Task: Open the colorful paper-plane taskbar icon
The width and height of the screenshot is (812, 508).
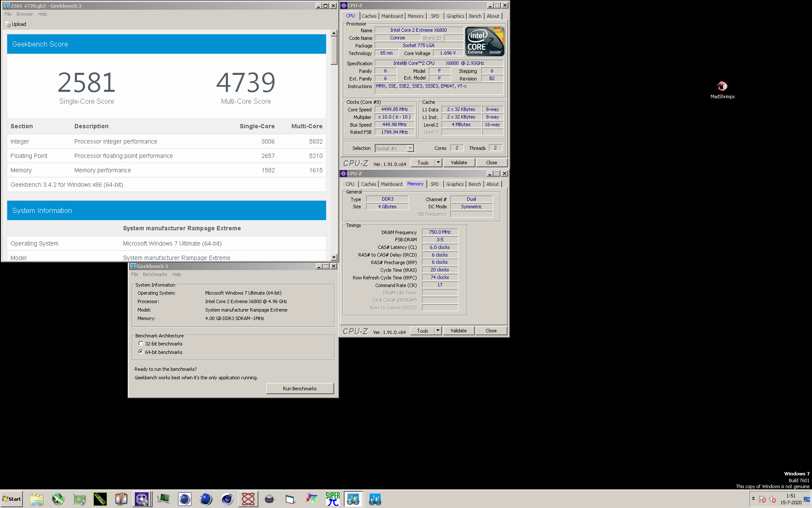Action: (x=312, y=500)
